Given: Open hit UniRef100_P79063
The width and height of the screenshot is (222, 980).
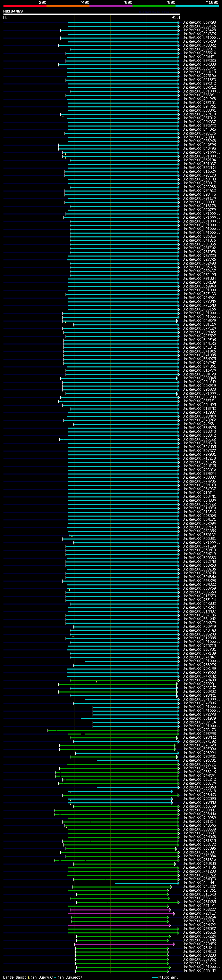Looking at the screenshot, I should [199, 673].
